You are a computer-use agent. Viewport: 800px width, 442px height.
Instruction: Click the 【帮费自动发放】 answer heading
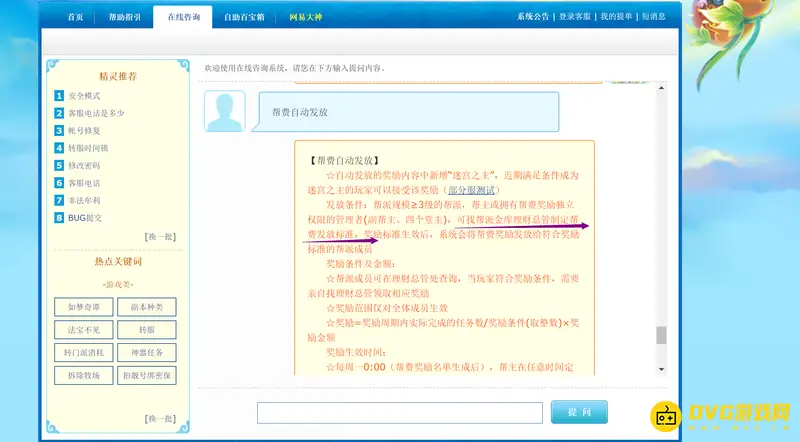(x=344, y=160)
